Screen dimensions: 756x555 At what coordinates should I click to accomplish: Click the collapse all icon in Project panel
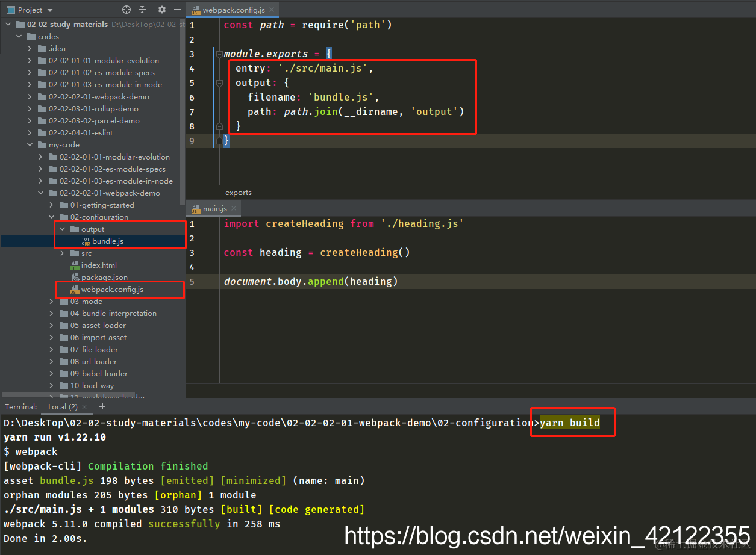(x=142, y=10)
